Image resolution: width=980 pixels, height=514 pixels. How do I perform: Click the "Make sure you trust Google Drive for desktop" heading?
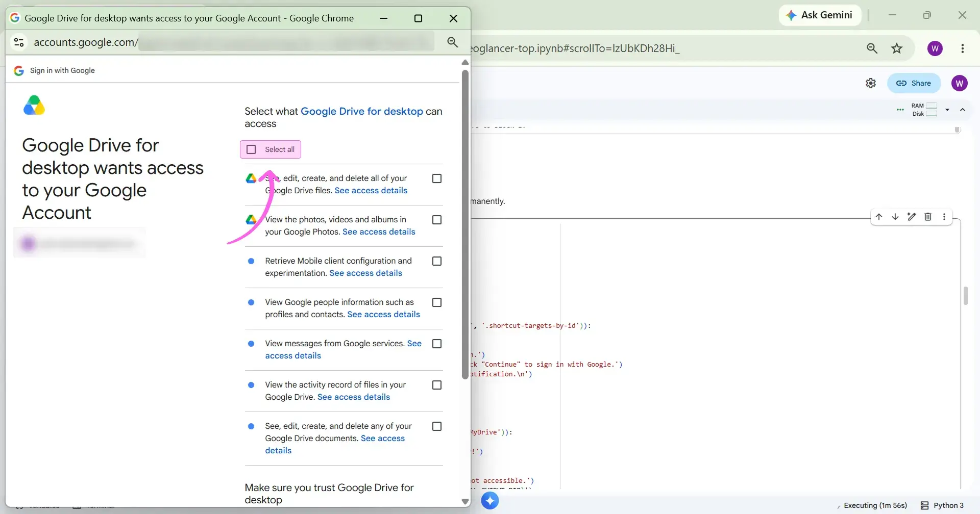pos(329,494)
